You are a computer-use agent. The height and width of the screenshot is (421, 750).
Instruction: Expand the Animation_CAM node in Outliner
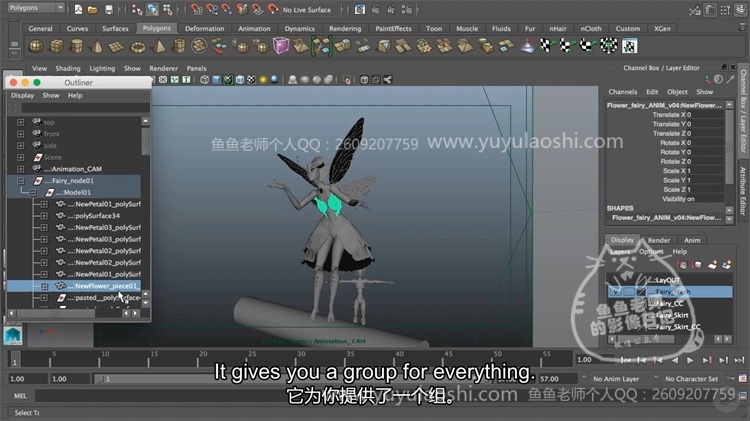[x=21, y=169]
